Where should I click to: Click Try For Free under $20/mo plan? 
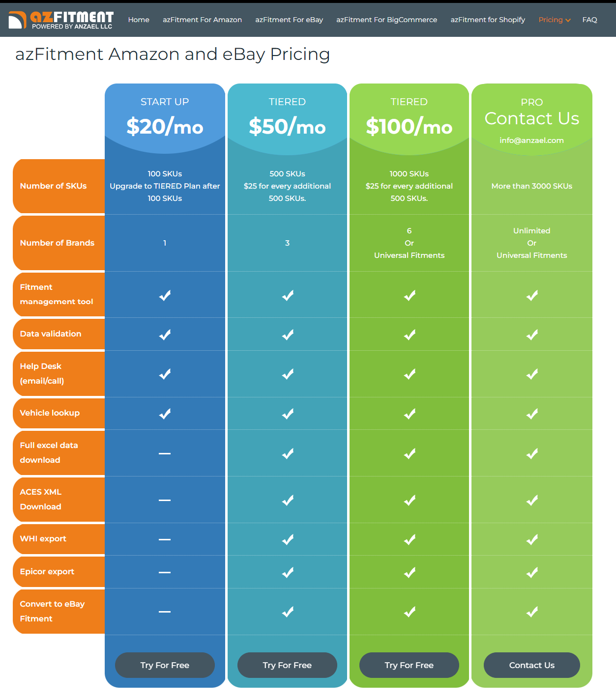165,665
